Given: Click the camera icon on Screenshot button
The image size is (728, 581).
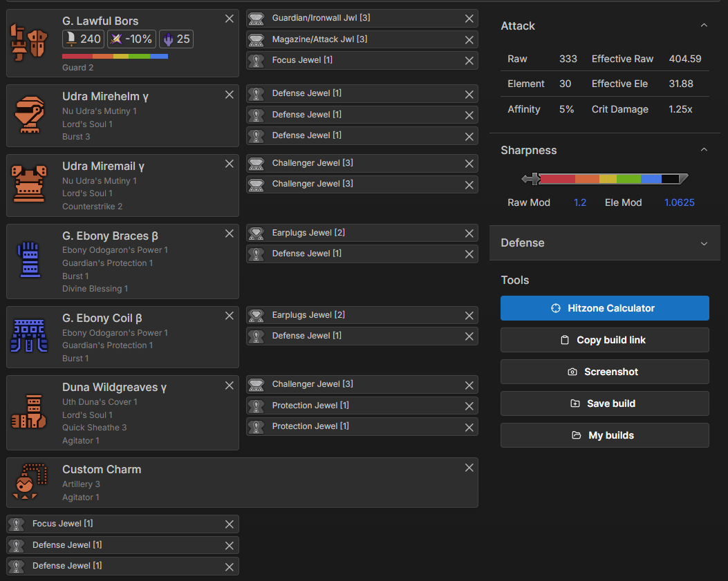Looking at the screenshot, I should [x=572, y=372].
